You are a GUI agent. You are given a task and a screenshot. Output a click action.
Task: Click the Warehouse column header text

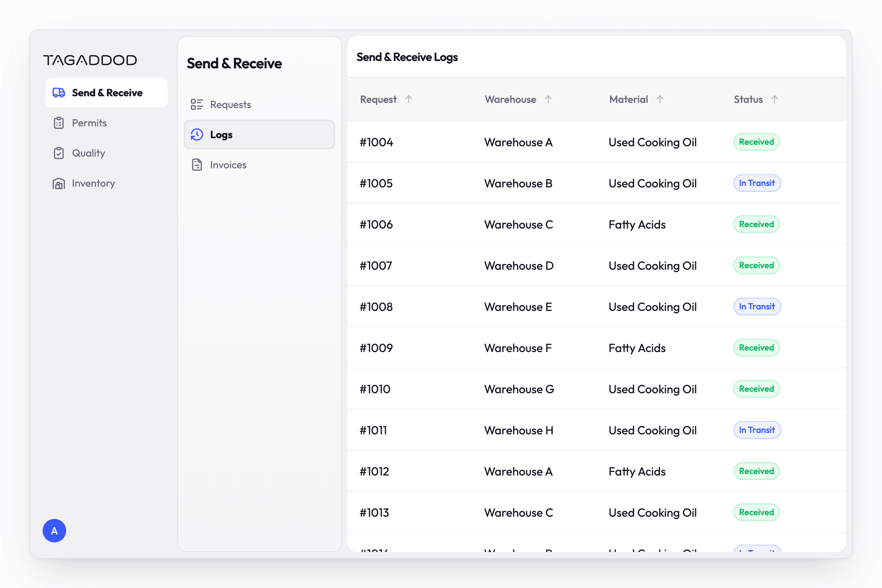coord(510,99)
